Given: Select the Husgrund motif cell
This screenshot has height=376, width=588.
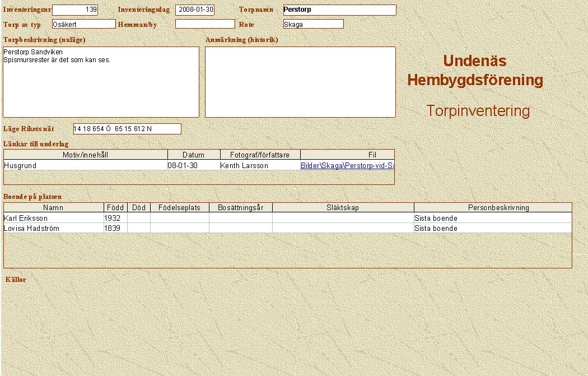Looking at the screenshot, I should pos(85,165).
